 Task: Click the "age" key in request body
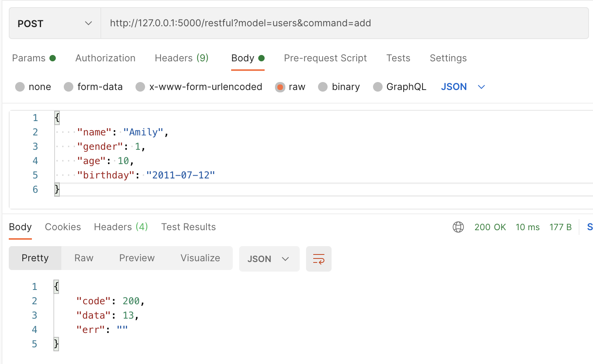point(91,161)
